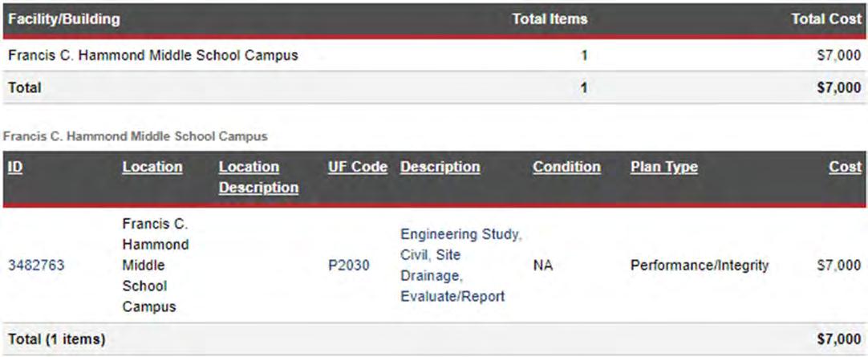Click the summary Total row label

coord(24,87)
